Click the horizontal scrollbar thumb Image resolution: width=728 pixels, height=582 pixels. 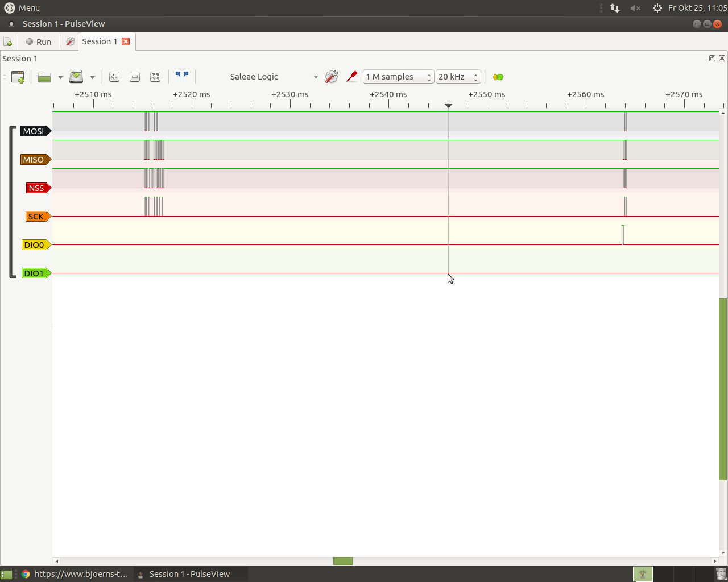343,561
